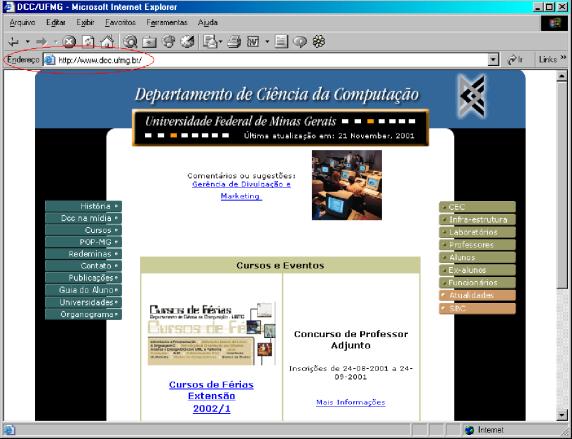Image resolution: width=572 pixels, height=439 pixels.
Task: Open the POP-MG navigation button
Action: click(x=83, y=242)
